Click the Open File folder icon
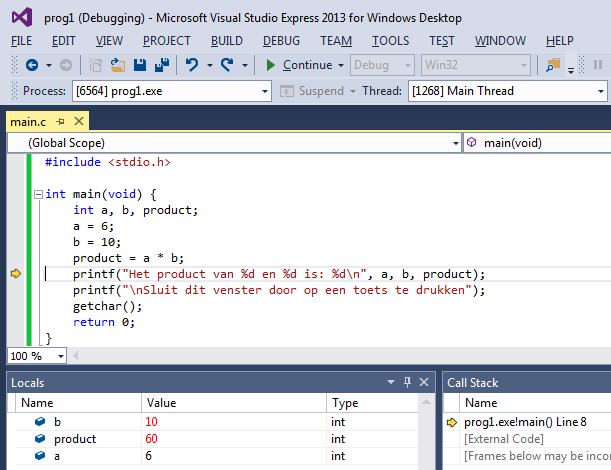This screenshot has width=611, height=470. [x=118, y=65]
